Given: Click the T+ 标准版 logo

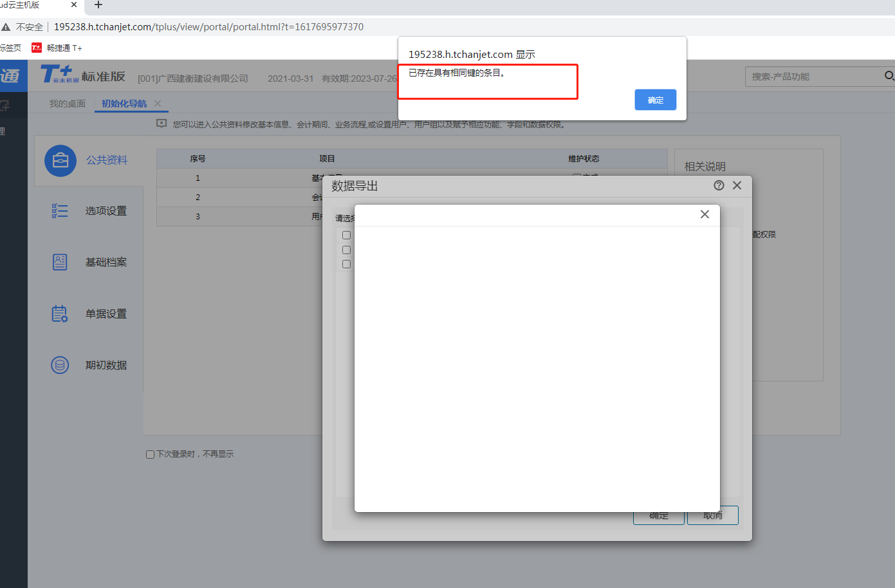Looking at the screenshot, I should click(x=82, y=75).
